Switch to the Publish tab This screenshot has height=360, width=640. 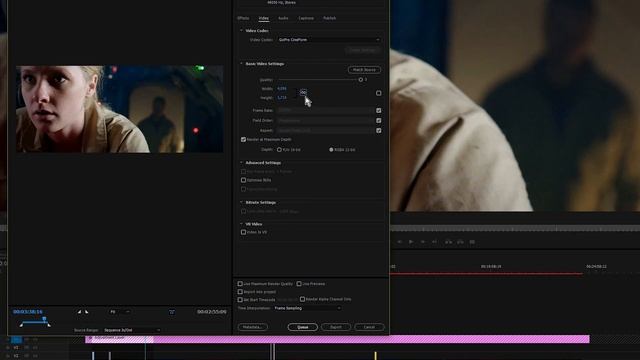pos(329,18)
